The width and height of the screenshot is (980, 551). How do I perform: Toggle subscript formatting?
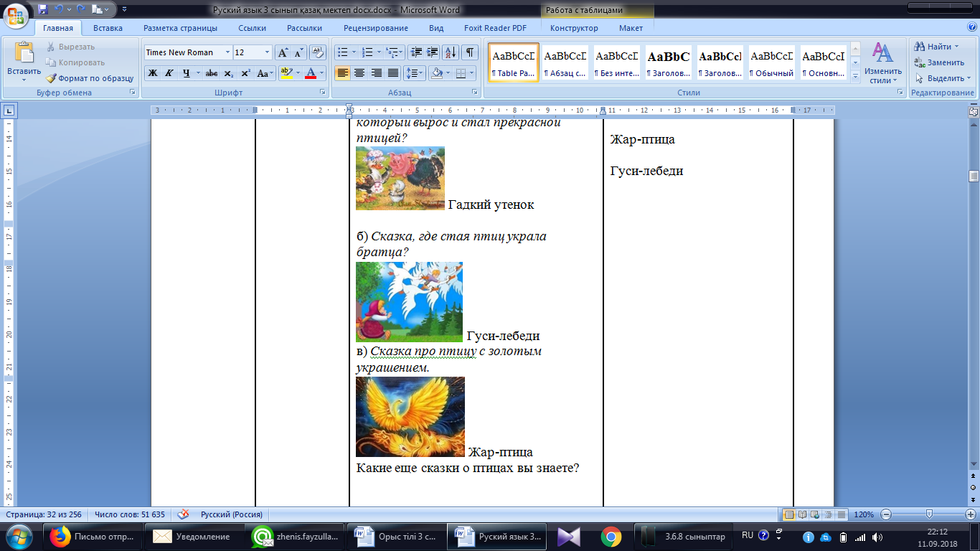point(228,73)
